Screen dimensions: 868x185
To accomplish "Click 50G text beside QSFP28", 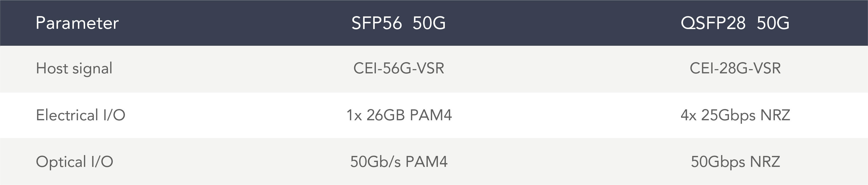I will click(773, 23).
